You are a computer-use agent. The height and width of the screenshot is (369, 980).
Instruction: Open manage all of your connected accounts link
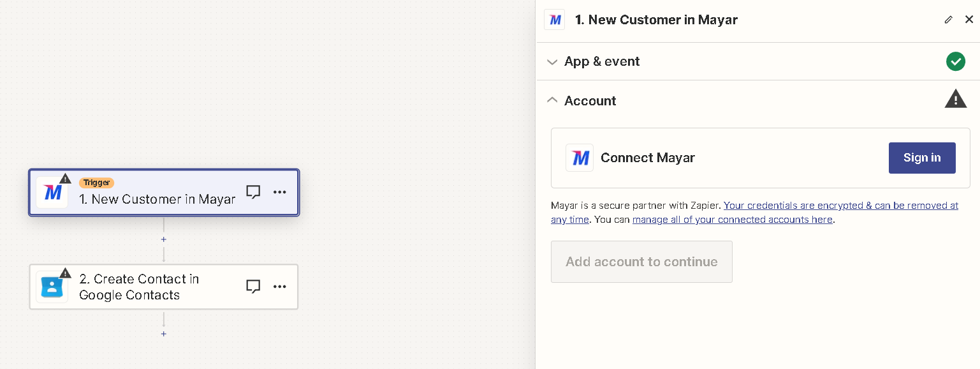pyautogui.click(x=733, y=220)
